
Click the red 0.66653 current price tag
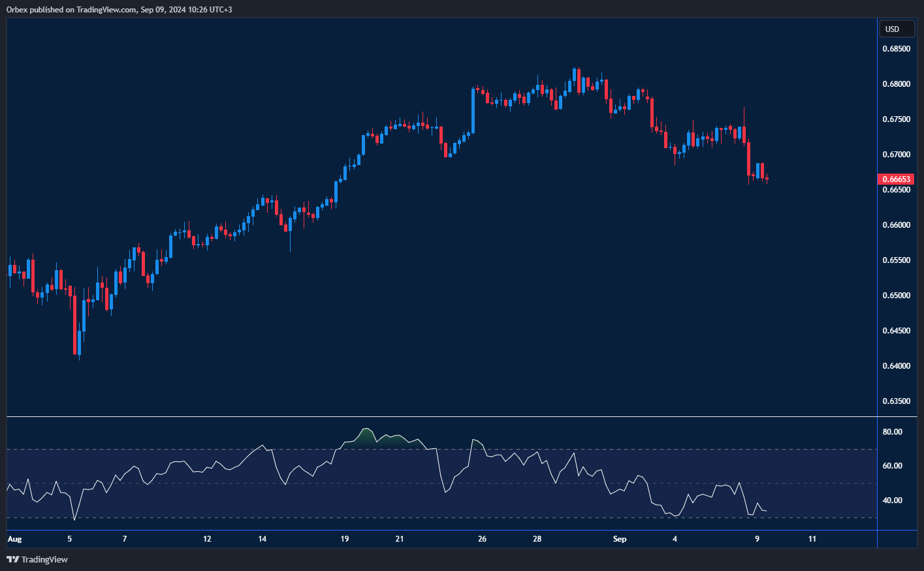896,179
